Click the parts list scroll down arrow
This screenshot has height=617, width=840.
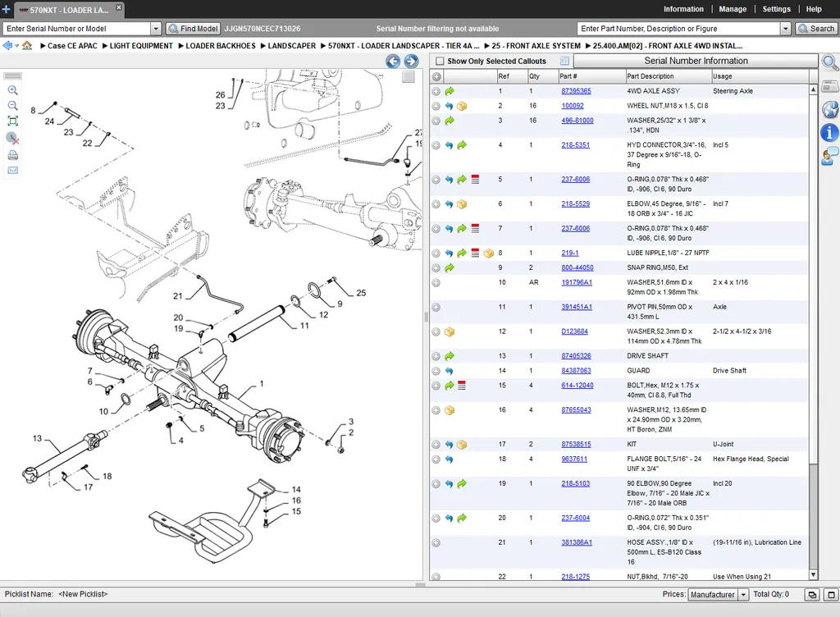(813, 574)
